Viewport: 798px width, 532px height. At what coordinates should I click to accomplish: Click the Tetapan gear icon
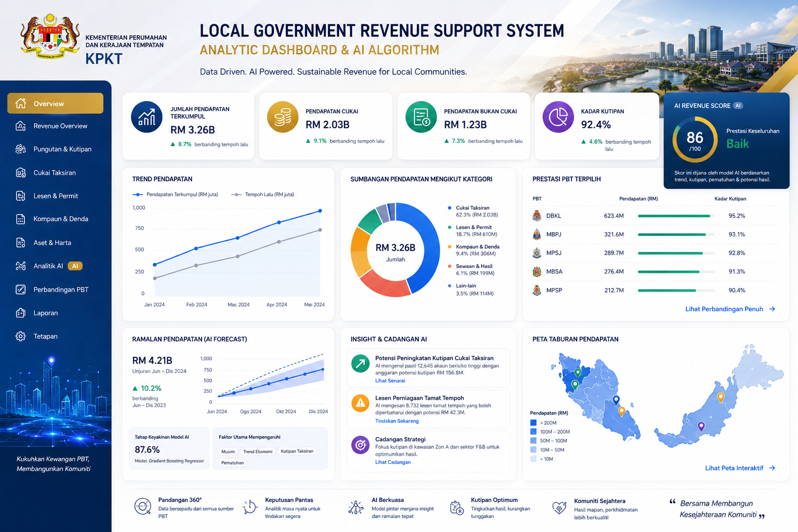point(21,336)
